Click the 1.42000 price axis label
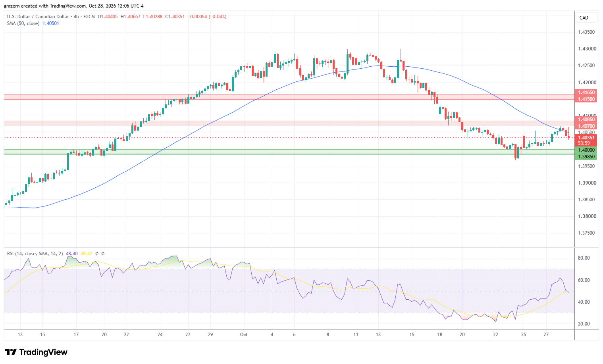Viewport: 603px width, 364px height. tap(586, 83)
